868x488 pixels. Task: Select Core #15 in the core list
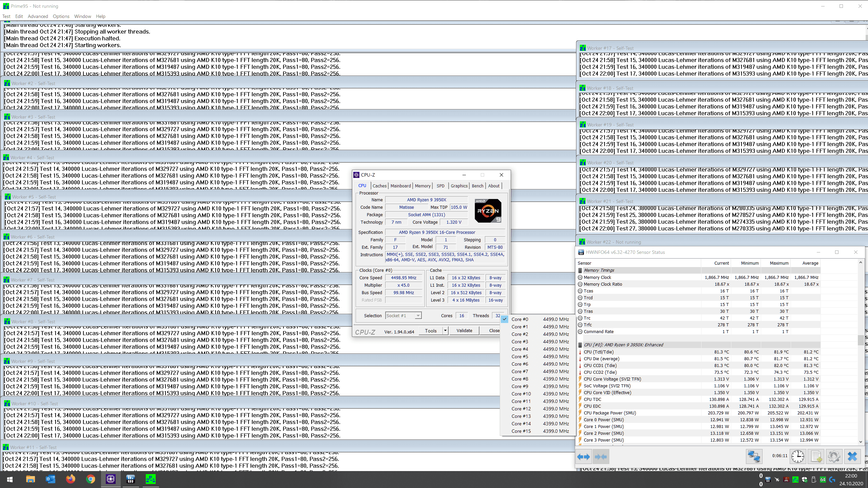[x=538, y=431]
